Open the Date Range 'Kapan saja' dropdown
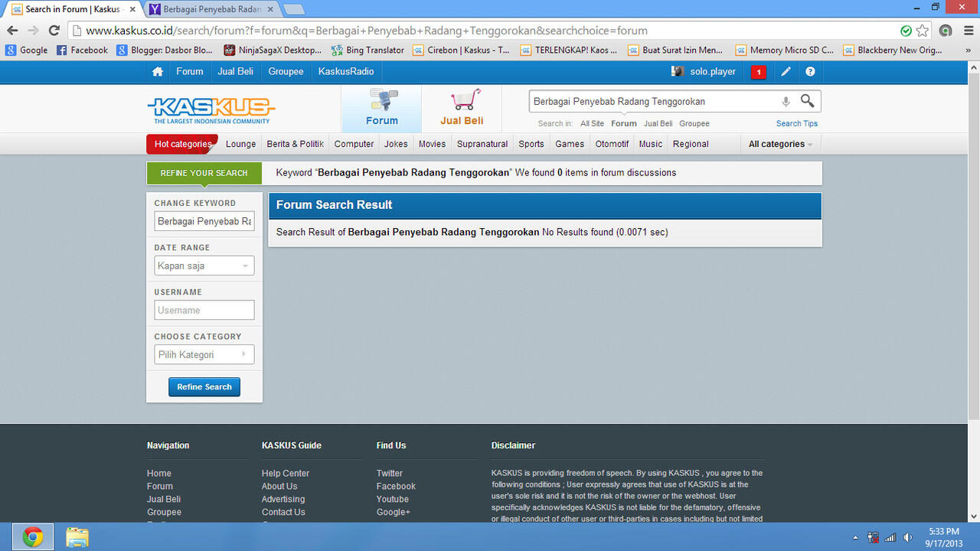 point(204,266)
